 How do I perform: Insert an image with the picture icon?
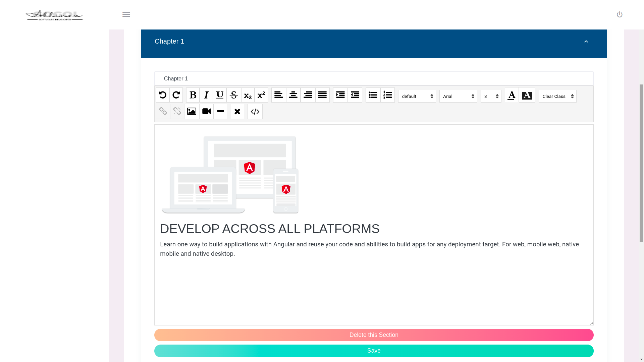pyautogui.click(x=192, y=111)
